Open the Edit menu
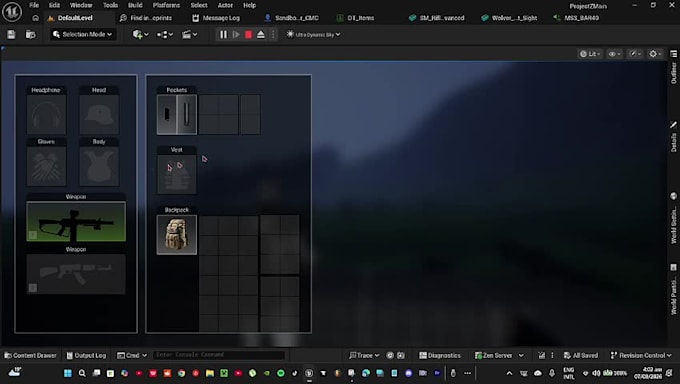The image size is (680, 384). tap(54, 5)
